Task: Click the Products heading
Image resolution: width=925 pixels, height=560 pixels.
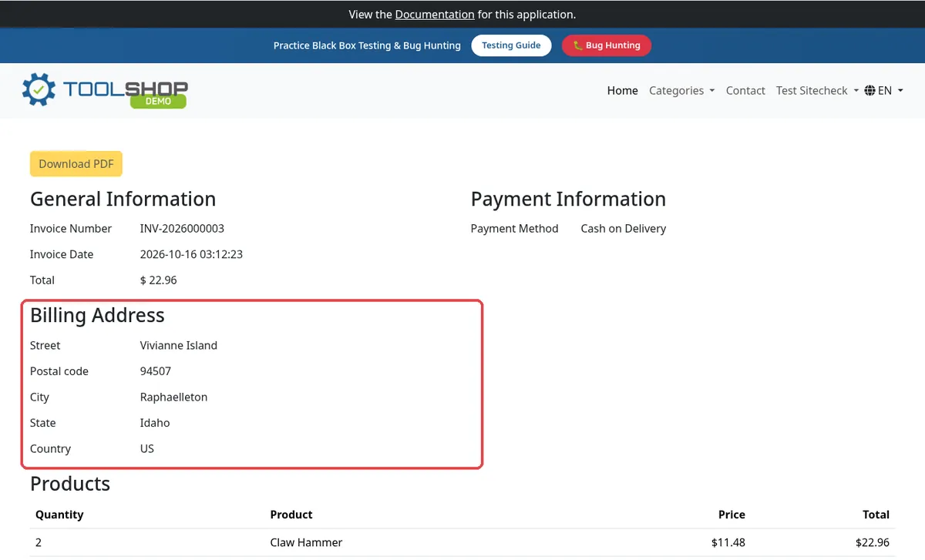Action: tap(70, 484)
